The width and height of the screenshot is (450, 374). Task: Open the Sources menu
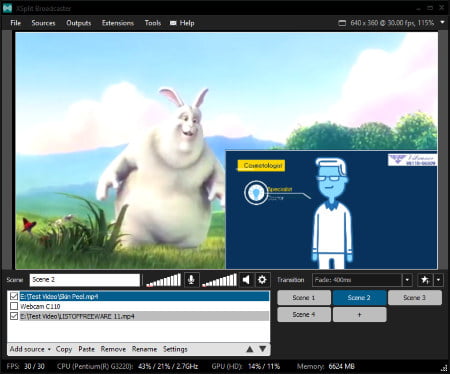click(43, 23)
